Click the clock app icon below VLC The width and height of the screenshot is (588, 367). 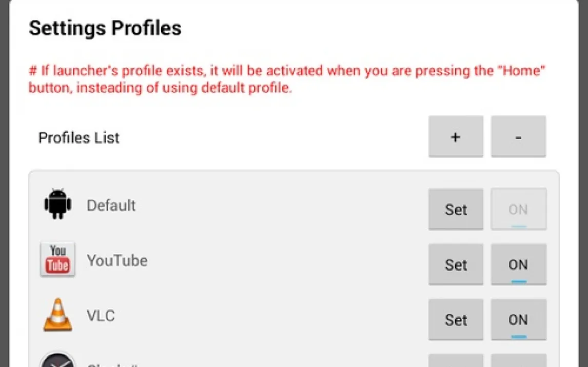(x=57, y=360)
